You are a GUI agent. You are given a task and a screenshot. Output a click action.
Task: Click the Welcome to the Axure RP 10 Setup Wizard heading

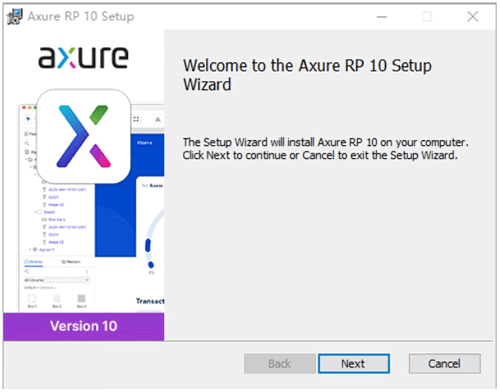pyautogui.click(x=307, y=75)
